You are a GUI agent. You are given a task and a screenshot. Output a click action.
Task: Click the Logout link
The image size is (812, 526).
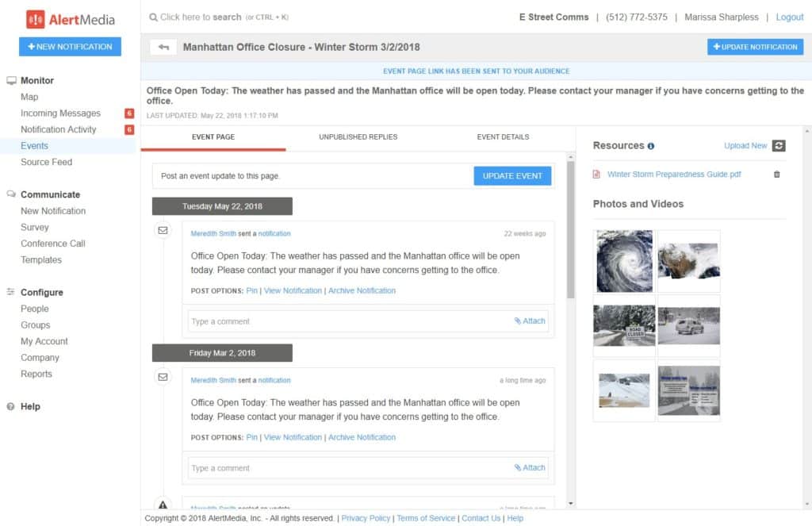pos(789,17)
